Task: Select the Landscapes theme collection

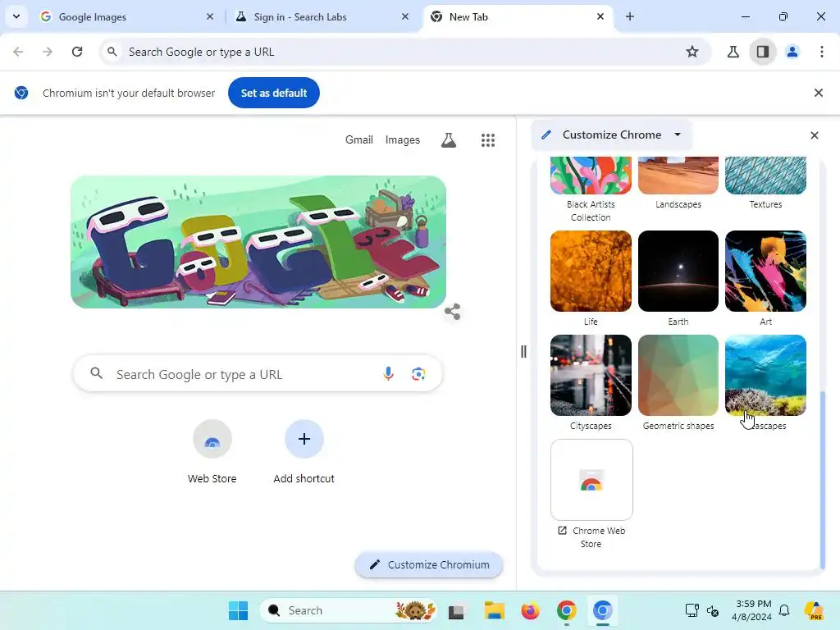Action: pyautogui.click(x=678, y=183)
